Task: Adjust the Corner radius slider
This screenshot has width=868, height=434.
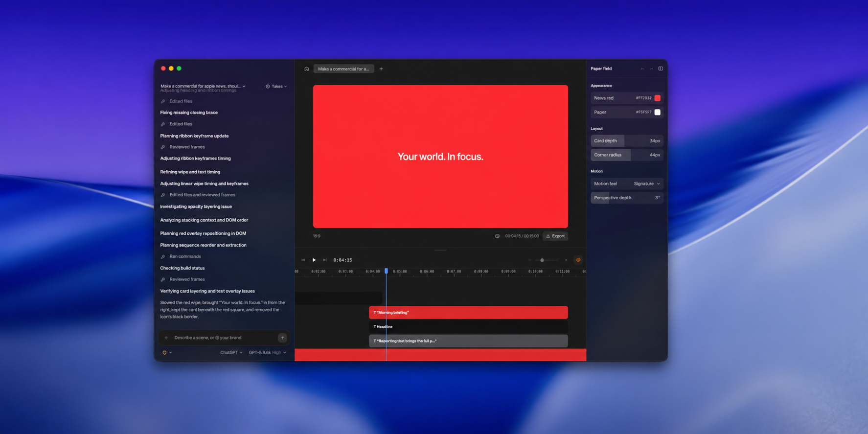Action: coord(627,155)
